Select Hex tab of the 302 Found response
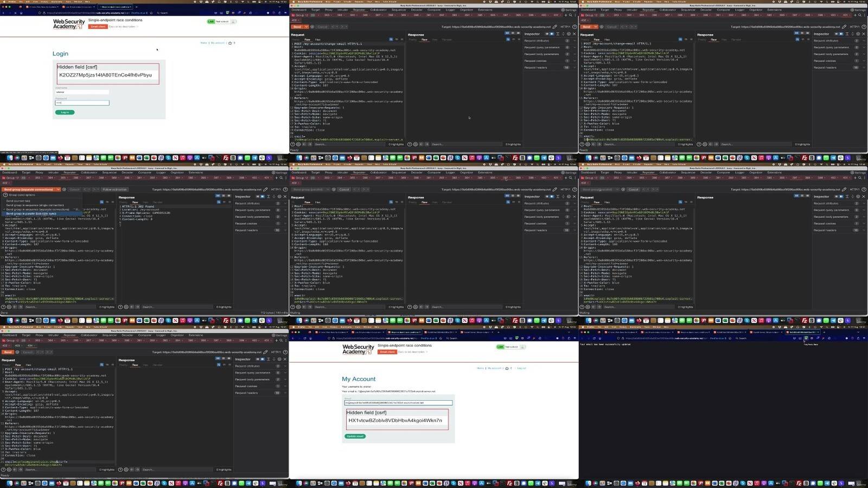This screenshot has height=488, width=868. click(x=145, y=202)
